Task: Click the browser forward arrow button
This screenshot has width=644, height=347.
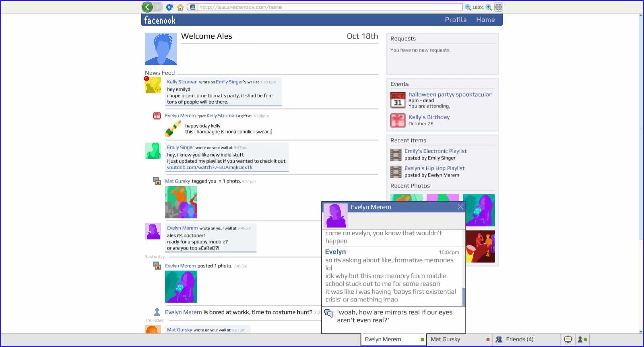Action: [158, 7]
